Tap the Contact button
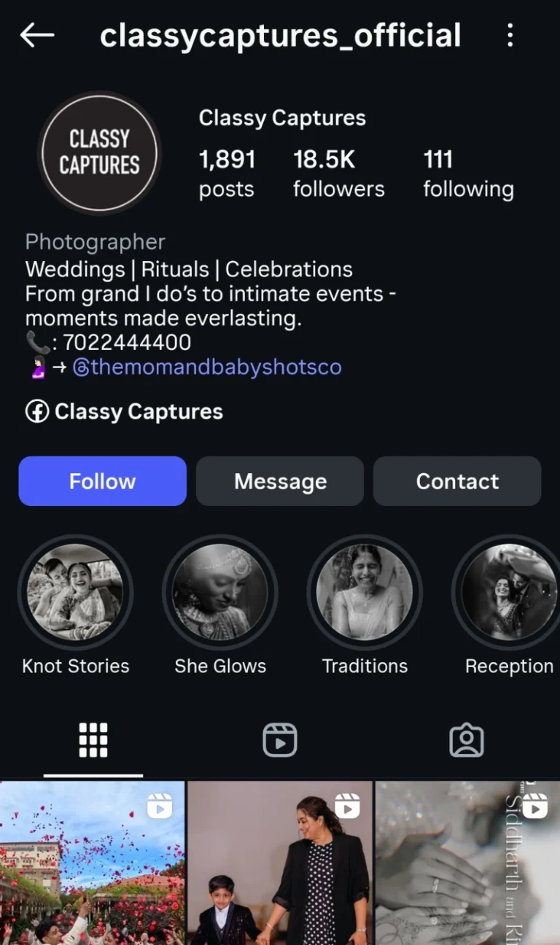The height and width of the screenshot is (945, 560). (457, 481)
